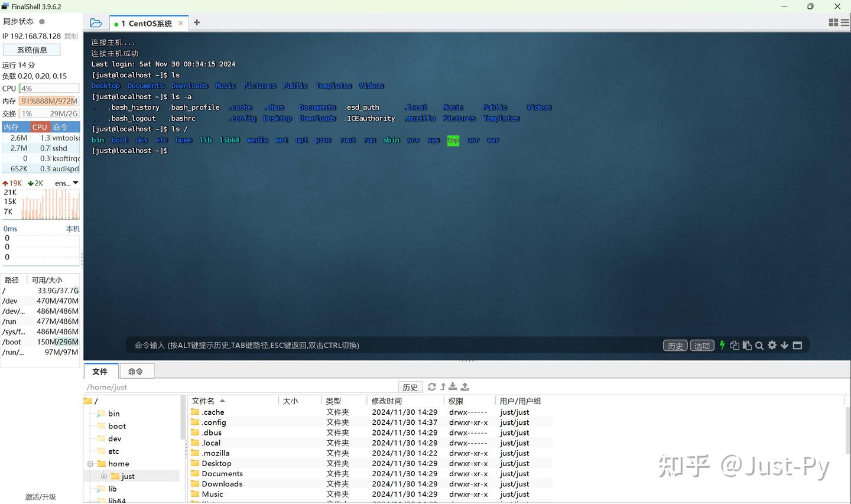Expand the just folder tree node

pyautogui.click(x=104, y=476)
